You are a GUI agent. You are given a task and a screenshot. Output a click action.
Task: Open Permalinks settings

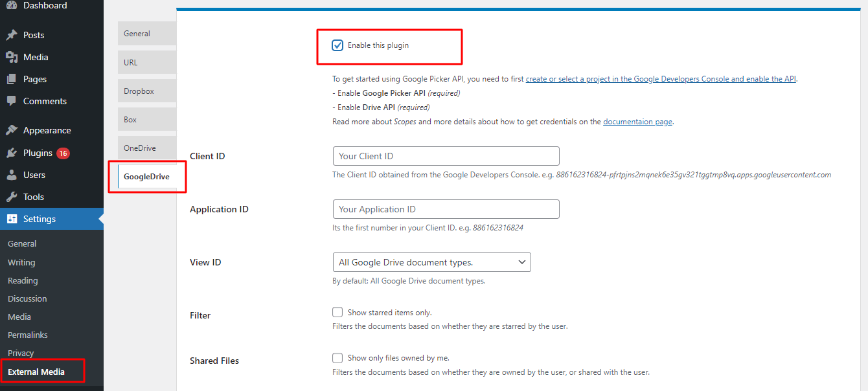(28, 335)
